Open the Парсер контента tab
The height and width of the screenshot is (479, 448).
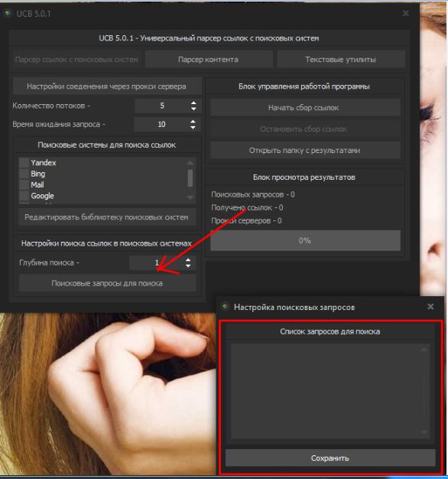coord(209,60)
